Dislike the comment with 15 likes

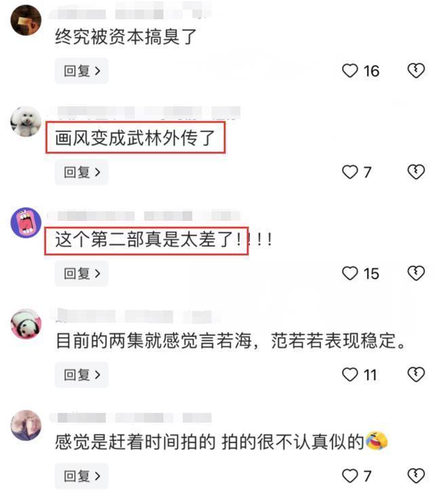click(416, 273)
